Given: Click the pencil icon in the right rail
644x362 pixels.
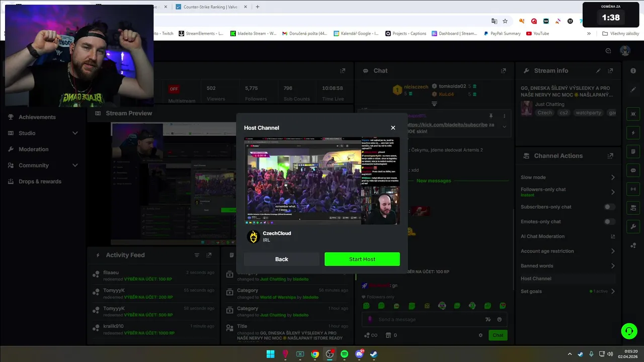Looking at the screenshot, I should pyautogui.click(x=633, y=89).
